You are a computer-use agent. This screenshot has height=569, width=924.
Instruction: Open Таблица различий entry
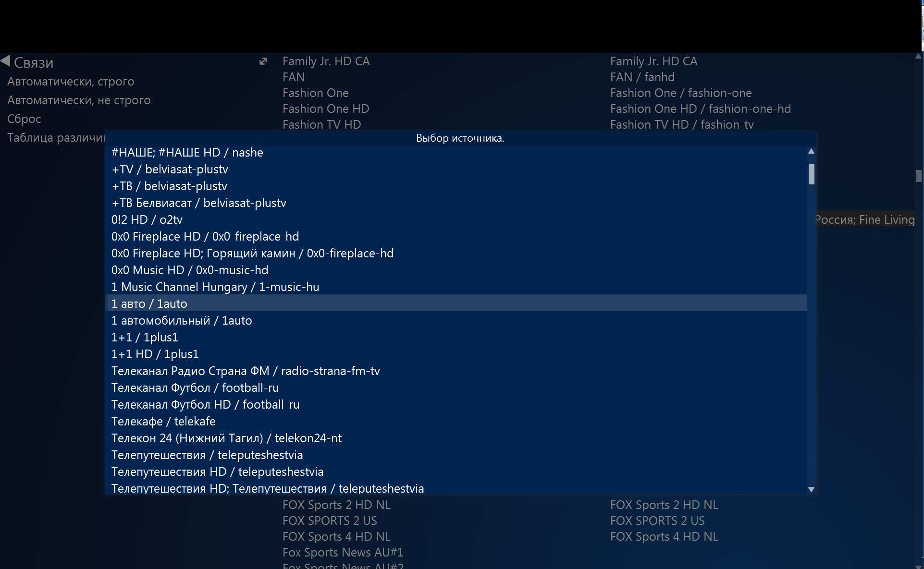click(55, 138)
